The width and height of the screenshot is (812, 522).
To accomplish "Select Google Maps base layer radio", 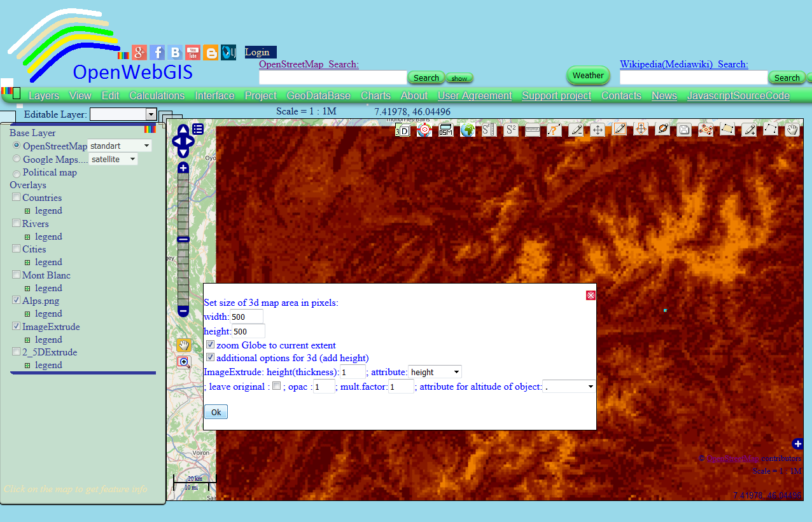I will [17, 159].
